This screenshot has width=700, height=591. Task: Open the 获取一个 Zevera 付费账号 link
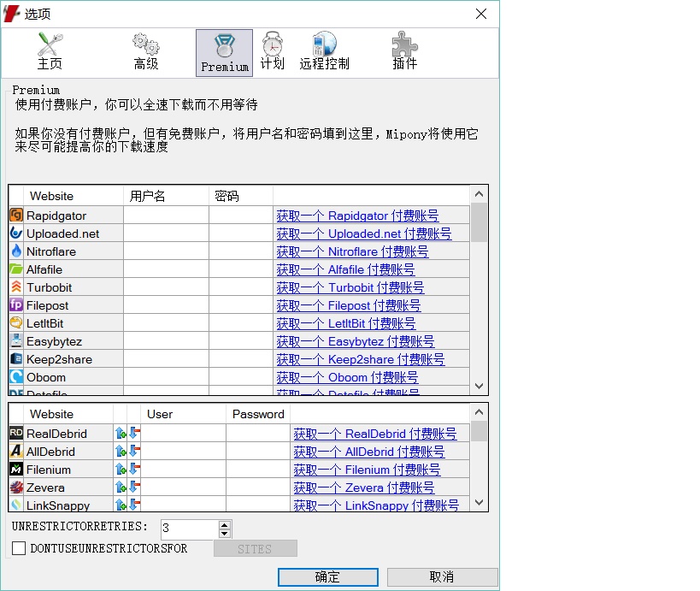364,488
